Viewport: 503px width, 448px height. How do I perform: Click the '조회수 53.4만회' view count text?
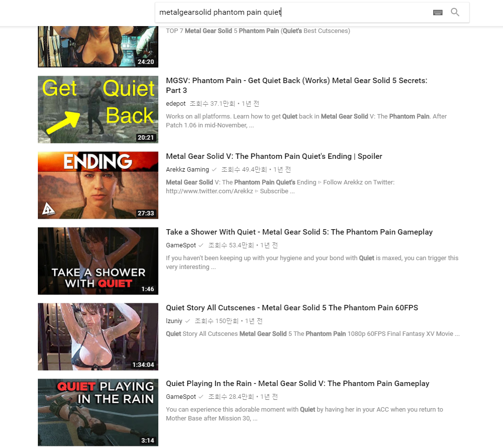pos(231,245)
